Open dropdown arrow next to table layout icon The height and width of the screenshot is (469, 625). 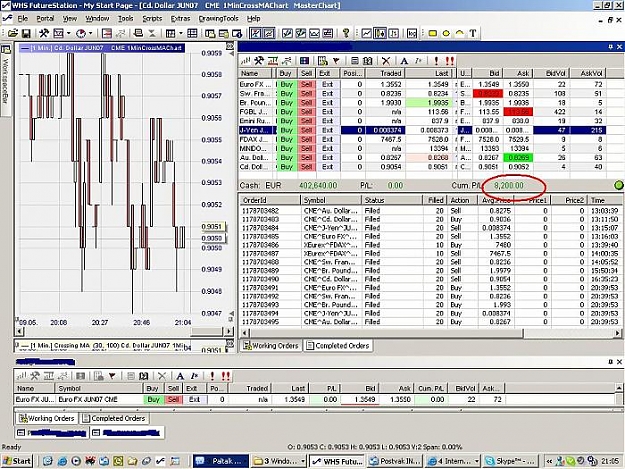[181, 33]
